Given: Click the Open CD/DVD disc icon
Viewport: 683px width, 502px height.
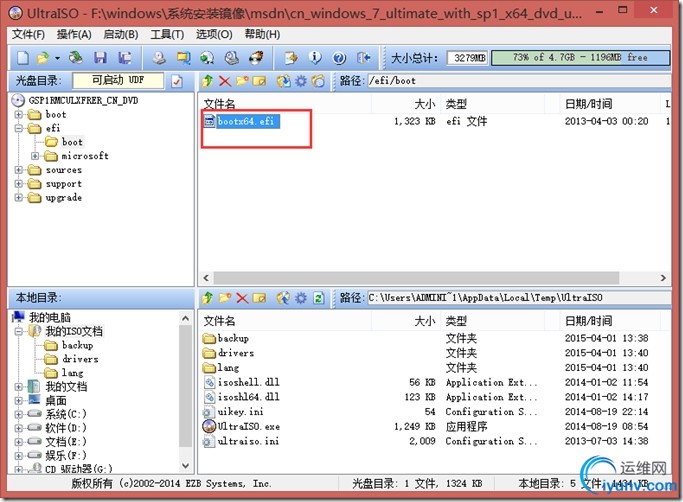Looking at the screenshot, I should pos(76,57).
